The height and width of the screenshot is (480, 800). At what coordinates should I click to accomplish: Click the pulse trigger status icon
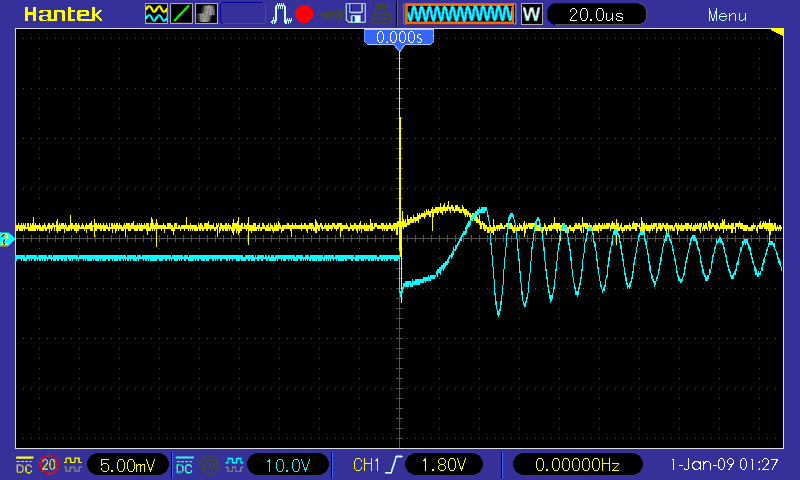tap(281, 14)
